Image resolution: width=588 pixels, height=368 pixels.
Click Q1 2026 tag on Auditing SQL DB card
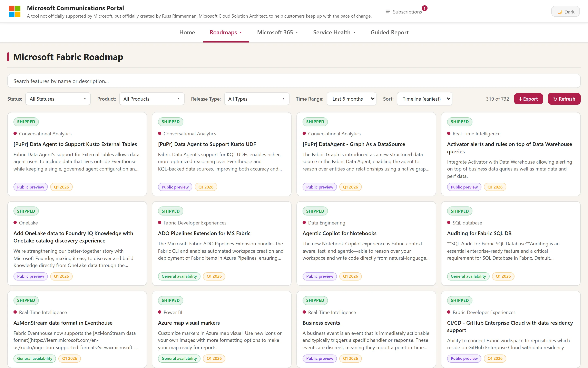click(x=503, y=276)
